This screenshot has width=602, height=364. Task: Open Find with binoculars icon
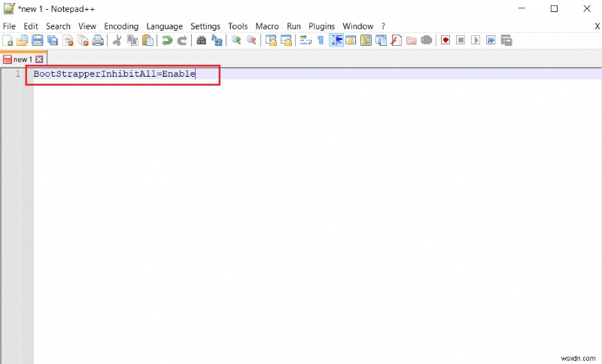pos(201,41)
